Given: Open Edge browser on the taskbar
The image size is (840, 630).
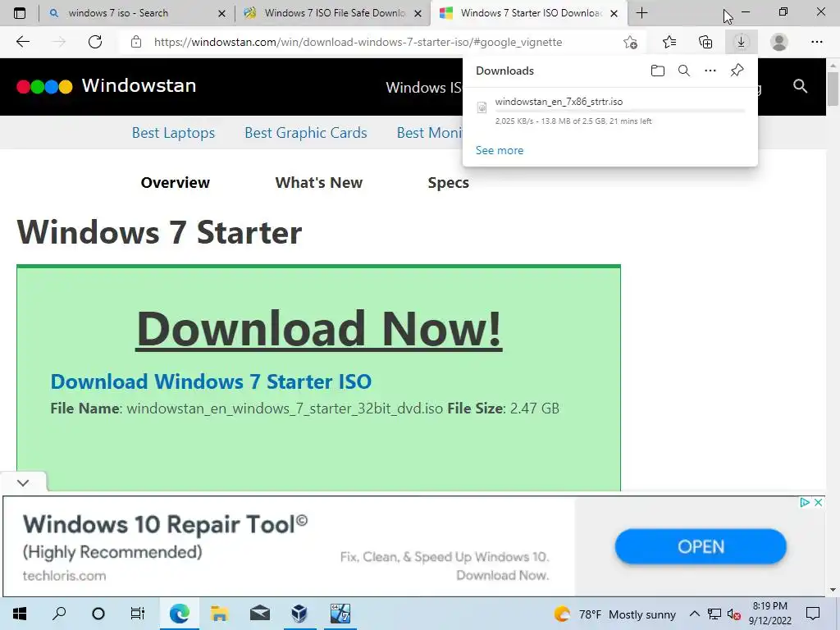Looking at the screenshot, I should coord(180,614).
